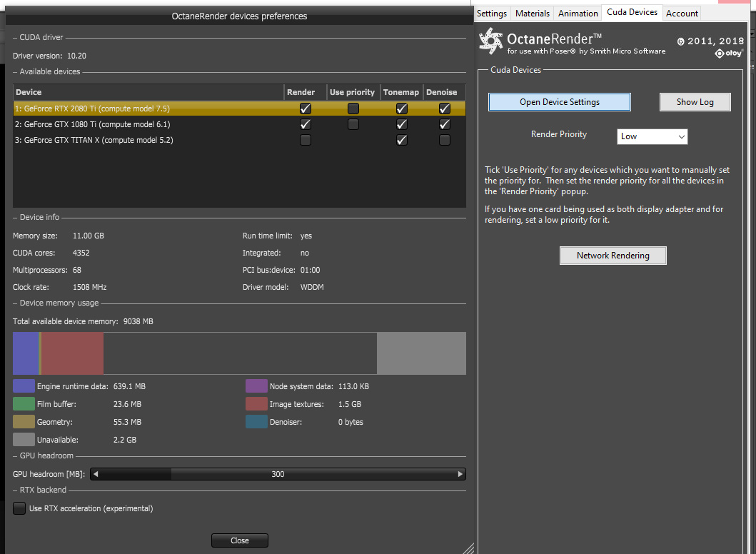Image resolution: width=756 pixels, height=554 pixels.
Task: Enable Use RTX acceleration (experimental) checkbox
Action: coord(19,508)
